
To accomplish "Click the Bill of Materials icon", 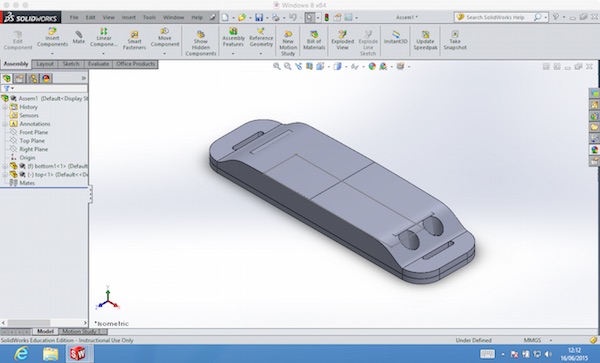I will 314,40.
